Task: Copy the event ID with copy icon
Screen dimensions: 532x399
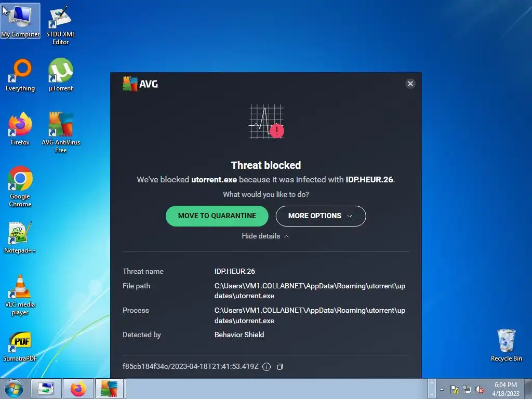Action: click(280, 367)
